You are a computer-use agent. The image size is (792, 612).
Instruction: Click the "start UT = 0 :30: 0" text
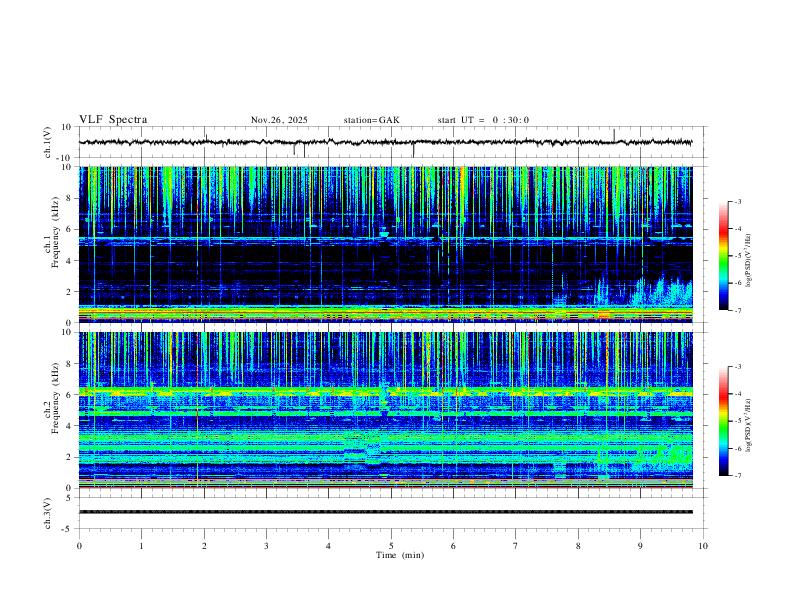coord(483,120)
